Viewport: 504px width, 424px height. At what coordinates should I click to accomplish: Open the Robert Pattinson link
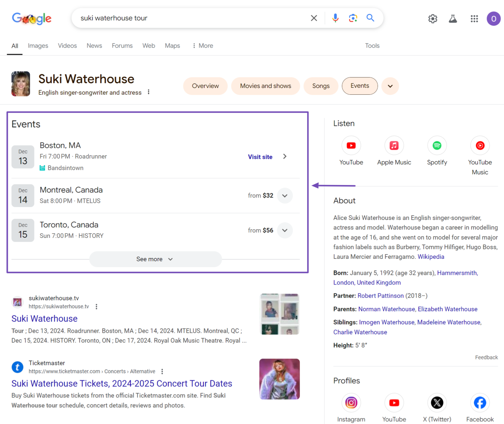[x=381, y=296]
